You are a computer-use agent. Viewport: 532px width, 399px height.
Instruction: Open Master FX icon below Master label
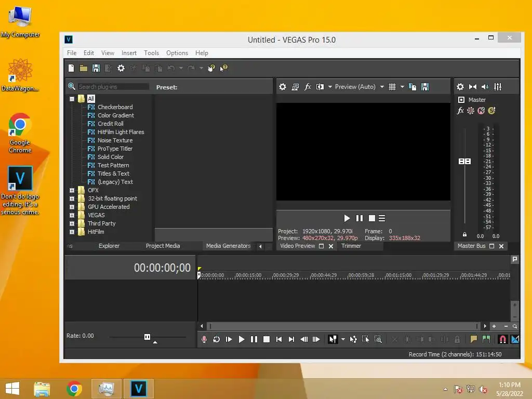tap(460, 111)
